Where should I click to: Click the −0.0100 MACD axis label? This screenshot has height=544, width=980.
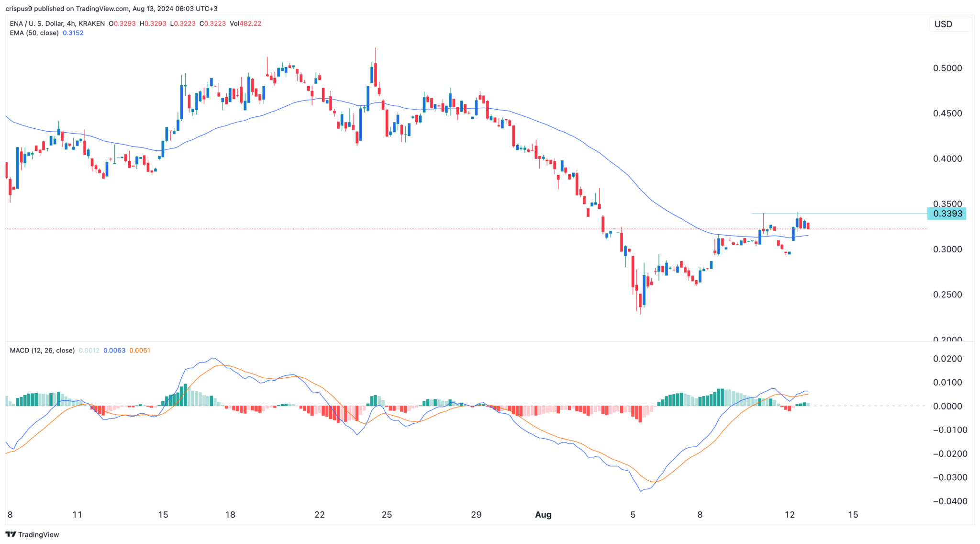pyautogui.click(x=950, y=430)
